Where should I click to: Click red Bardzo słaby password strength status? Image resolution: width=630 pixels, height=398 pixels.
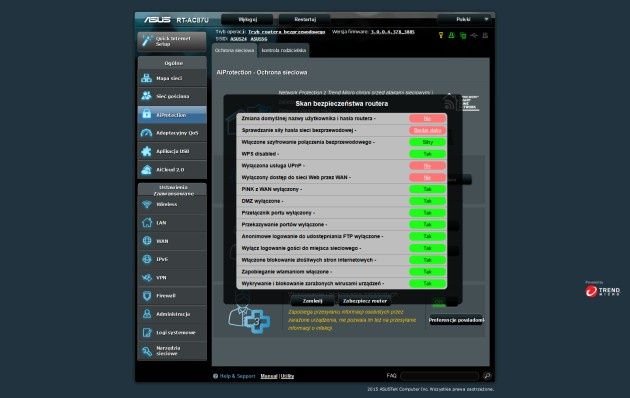tap(428, 130)
